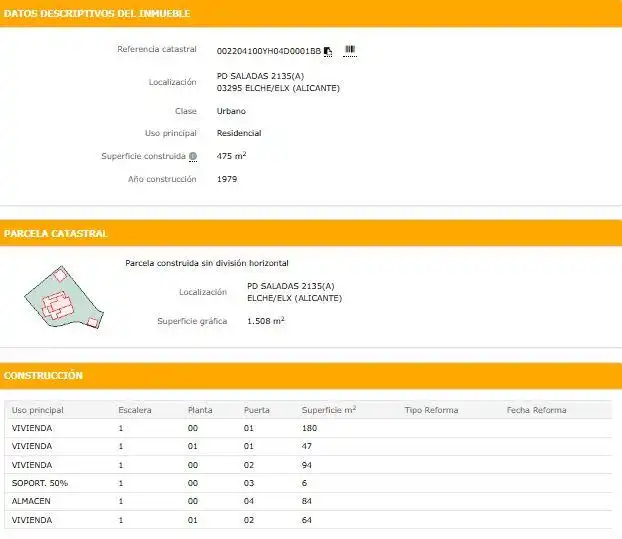Select the Escalera column header
The height and width of the screenshot is (539, 622).
135,410
